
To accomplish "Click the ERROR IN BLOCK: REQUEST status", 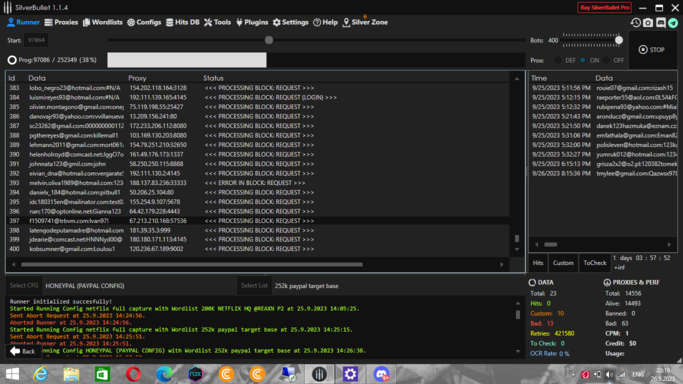I will [x=255, y=183].
